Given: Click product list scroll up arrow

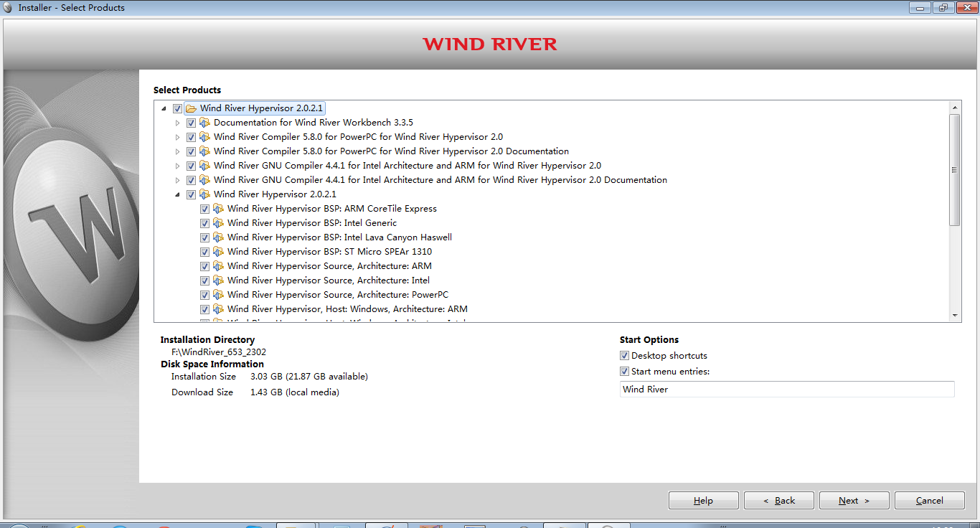Looking at the screenshot, I should [954, 108].
